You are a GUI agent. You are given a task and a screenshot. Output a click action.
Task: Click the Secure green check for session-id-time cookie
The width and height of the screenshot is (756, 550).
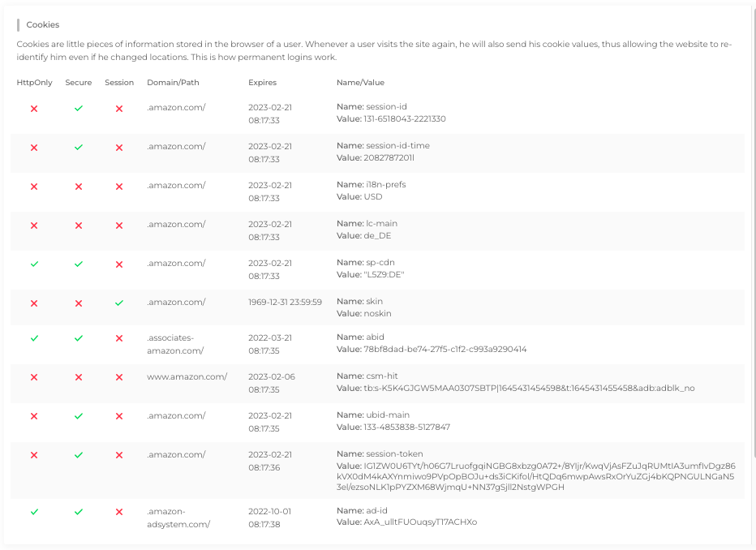tap(79, 148)
